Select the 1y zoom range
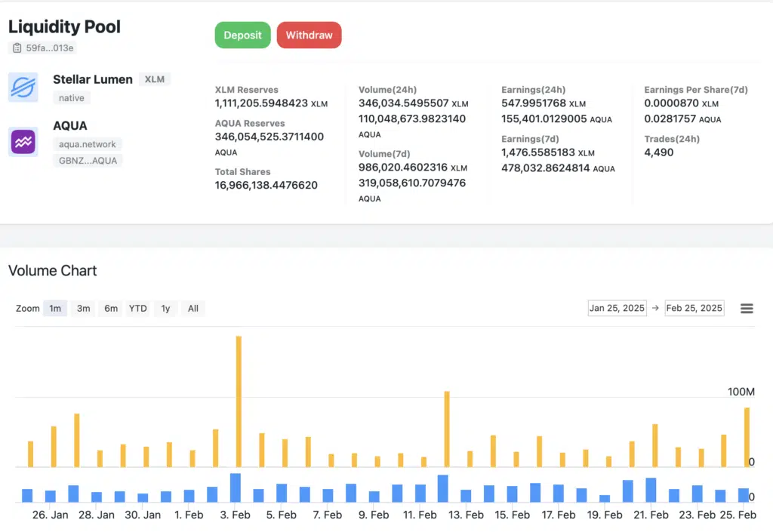This screenshot has width=773, height=532. pyautogui.click(x=165, y=309)
